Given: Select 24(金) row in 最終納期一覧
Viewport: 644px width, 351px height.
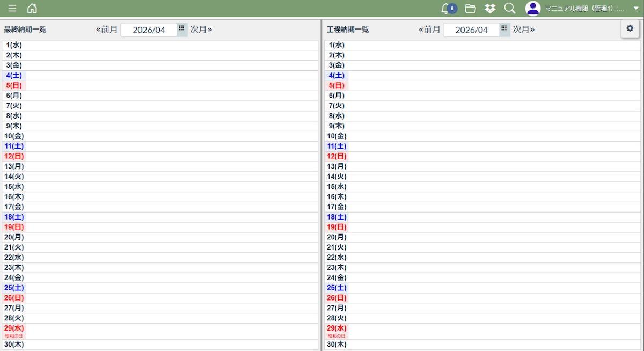Looking at the screenshot, I should point(160,278).
